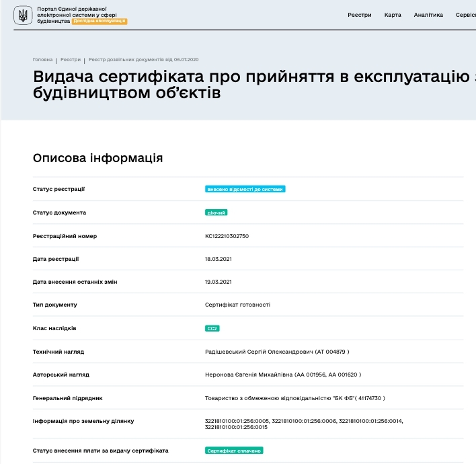Click general contractor 'БК ФБ' value

(294, 398)
